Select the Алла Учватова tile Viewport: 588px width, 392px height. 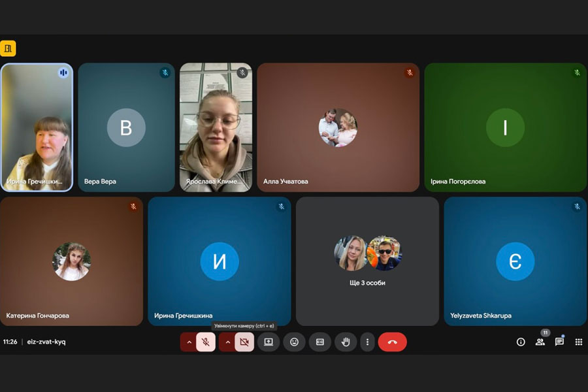(x=338, y=127)
